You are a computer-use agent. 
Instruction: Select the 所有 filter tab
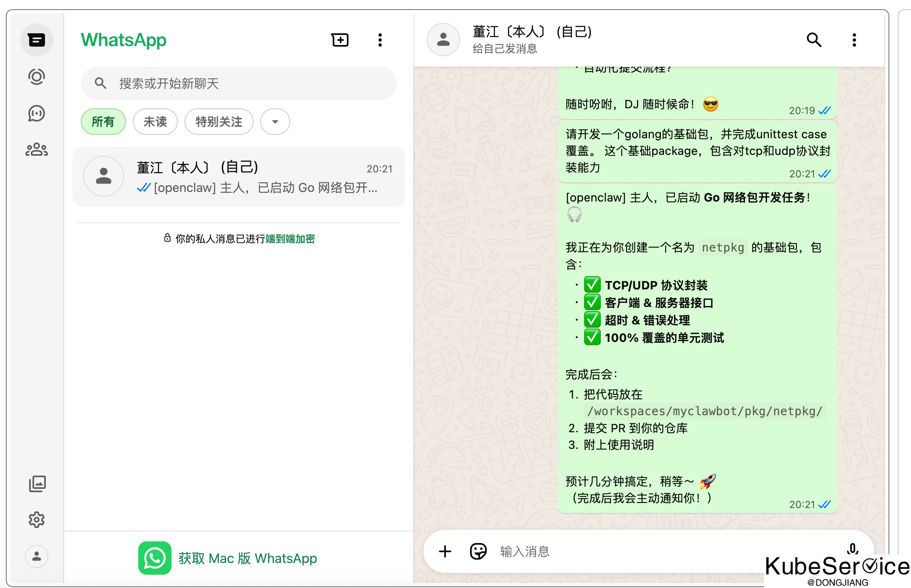pos(103,122)
